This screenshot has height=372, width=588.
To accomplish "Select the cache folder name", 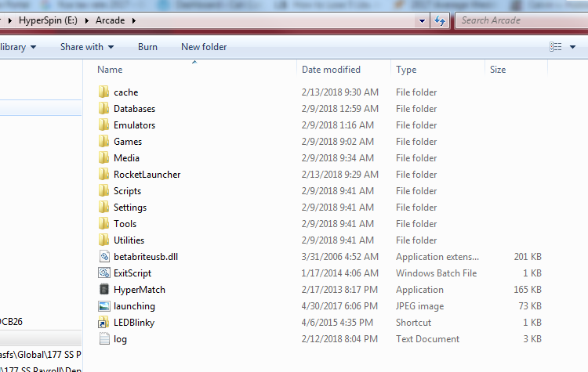I will pyautogui.click(x=126, y=92).
